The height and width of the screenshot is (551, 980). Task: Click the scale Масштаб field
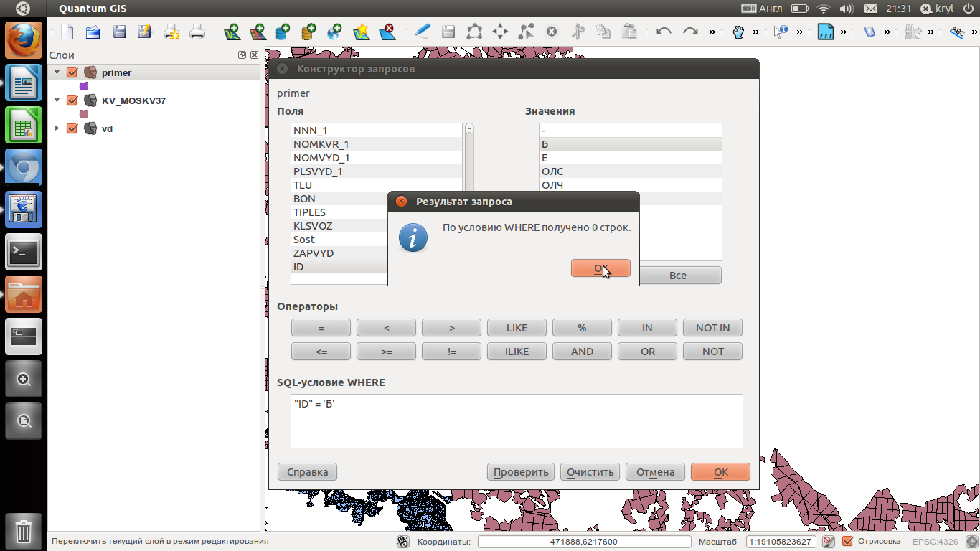pos(781,542)
